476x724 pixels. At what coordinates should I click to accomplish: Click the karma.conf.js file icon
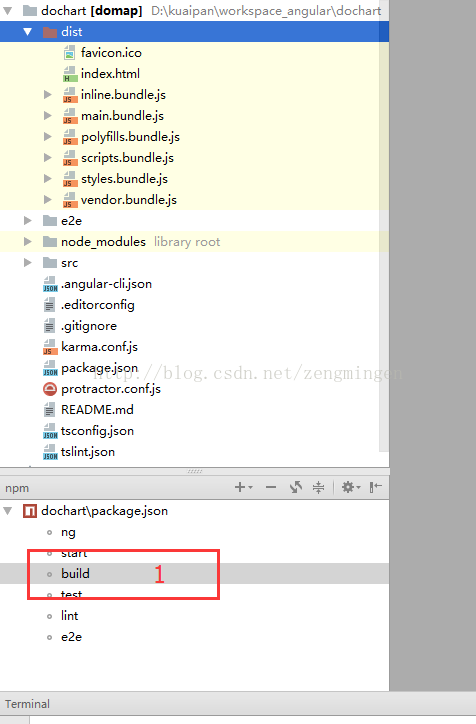click(x=49, y=347)
